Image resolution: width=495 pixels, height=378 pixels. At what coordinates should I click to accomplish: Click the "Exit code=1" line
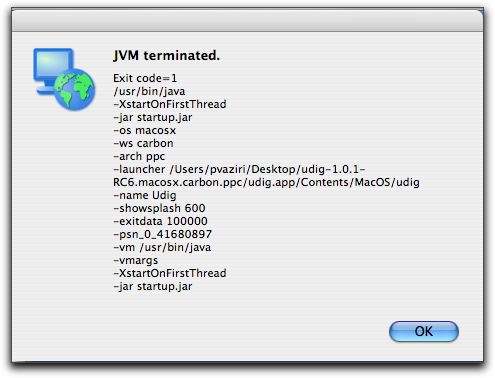point(145,78)
